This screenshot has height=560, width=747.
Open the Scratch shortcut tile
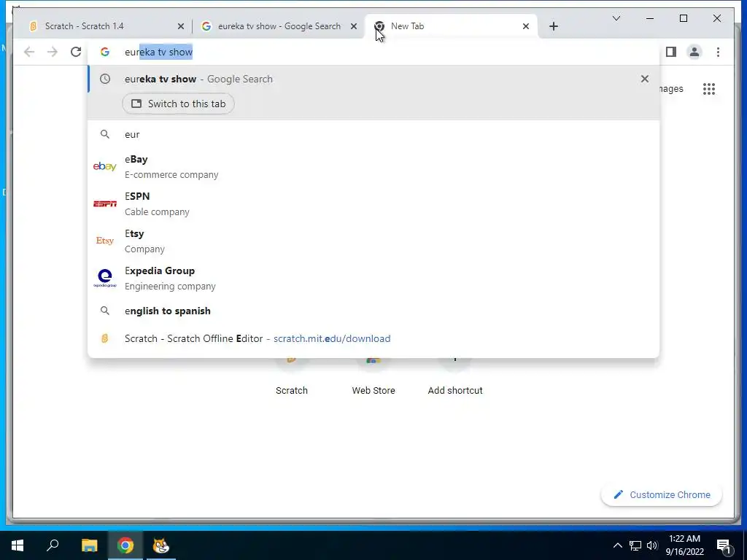pyautogui.click(x=292, y=376)
